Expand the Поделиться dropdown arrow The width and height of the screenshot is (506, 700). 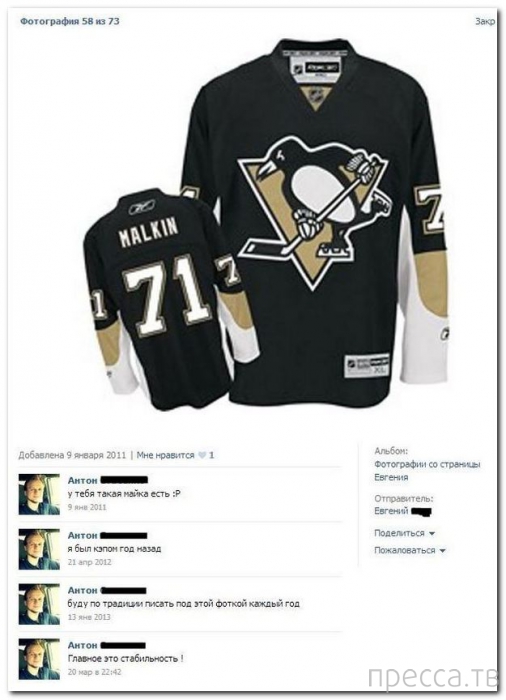pyautogui.click(x=432, y=533)
